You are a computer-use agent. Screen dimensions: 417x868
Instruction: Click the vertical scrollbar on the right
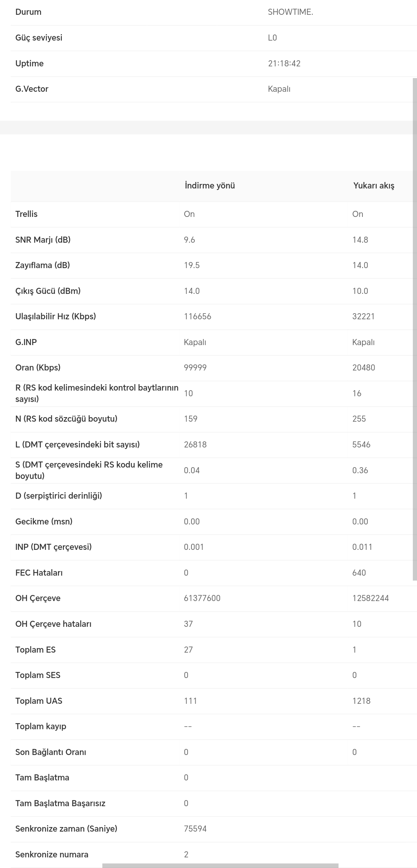tap(415, 329)
